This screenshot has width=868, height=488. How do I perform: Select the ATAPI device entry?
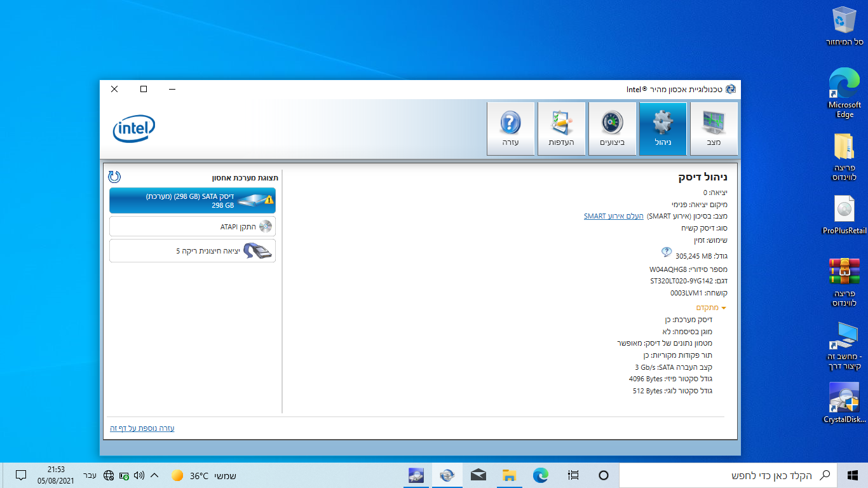(x=193, y=226)
